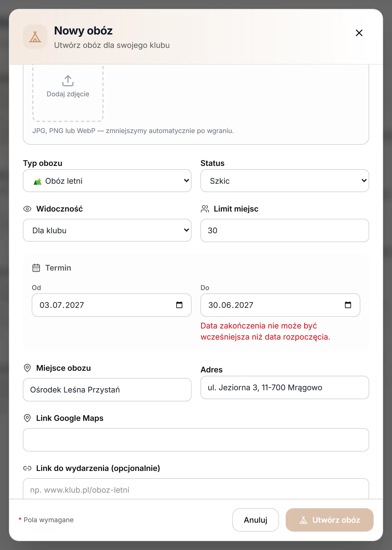Screen dimensions: 392x550
Task: Focus the Adres input field
Action: (285, 387)
